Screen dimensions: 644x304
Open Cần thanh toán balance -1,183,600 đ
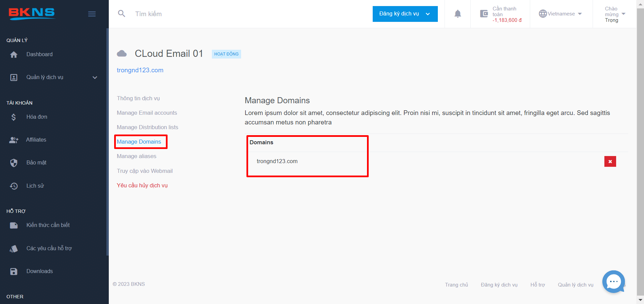pos(507,14)
